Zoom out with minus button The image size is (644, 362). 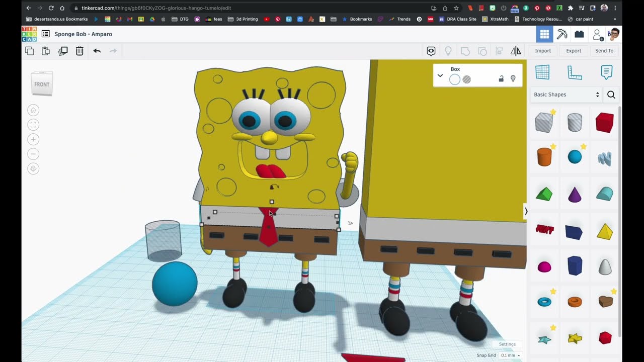33,154
